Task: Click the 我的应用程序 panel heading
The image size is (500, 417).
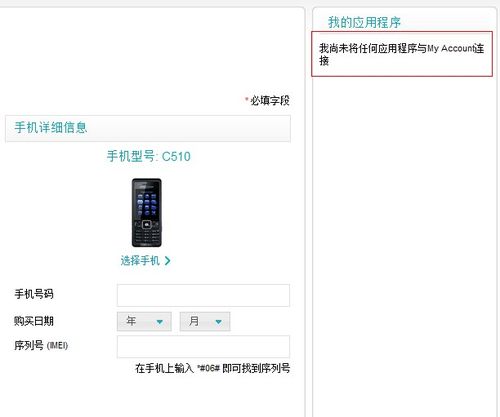Action: point(364,22)
